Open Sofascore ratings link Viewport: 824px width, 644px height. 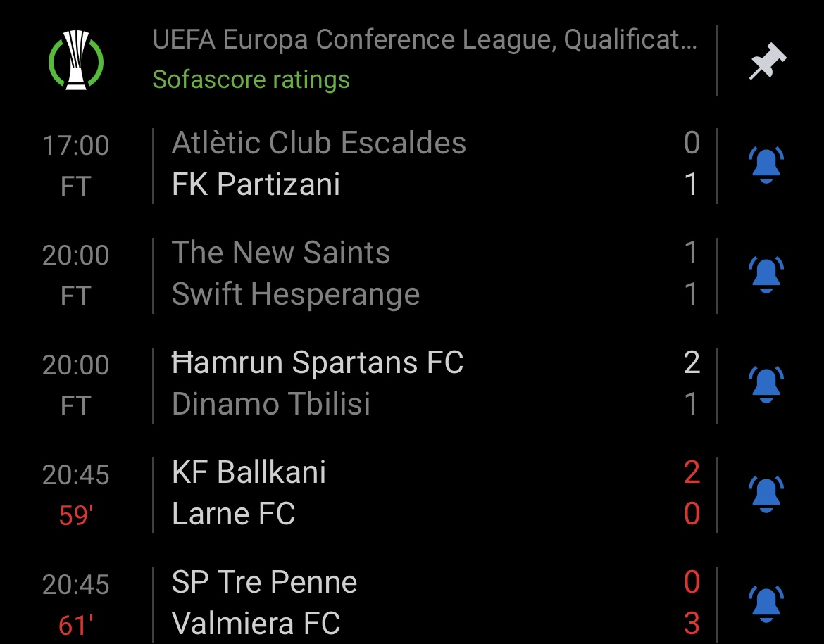coord(251,80)
